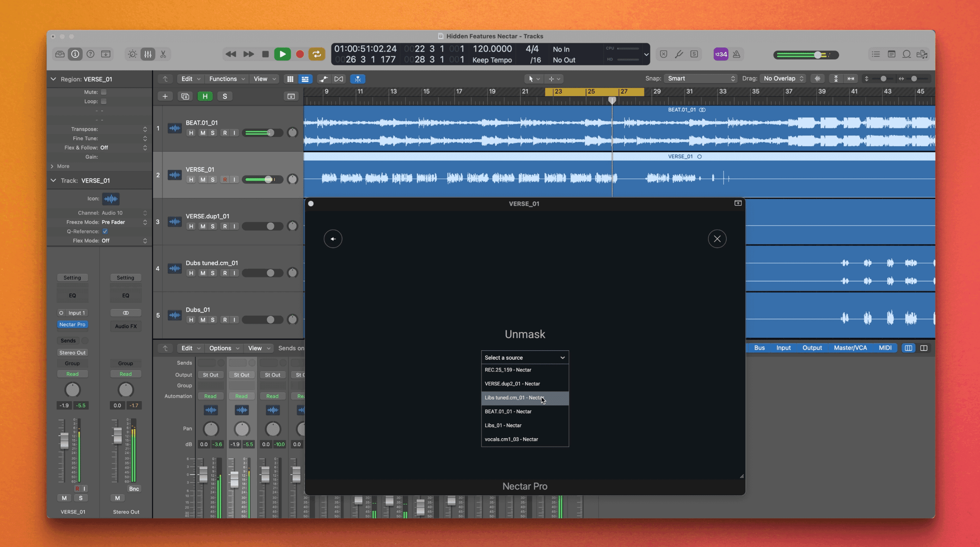Select vocals.cm1_03 - Nectar source

point(525,439)
